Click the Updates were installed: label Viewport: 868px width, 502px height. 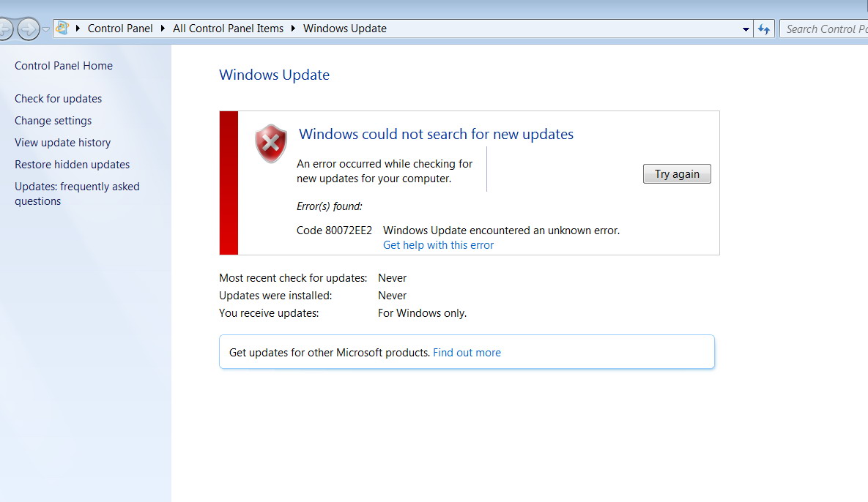(275, 296)
